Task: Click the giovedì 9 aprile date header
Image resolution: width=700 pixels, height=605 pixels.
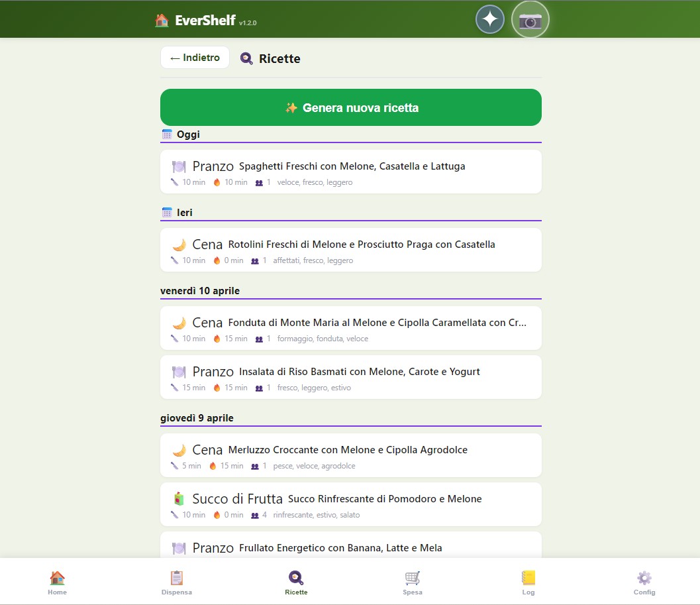Action: [197, 417]
